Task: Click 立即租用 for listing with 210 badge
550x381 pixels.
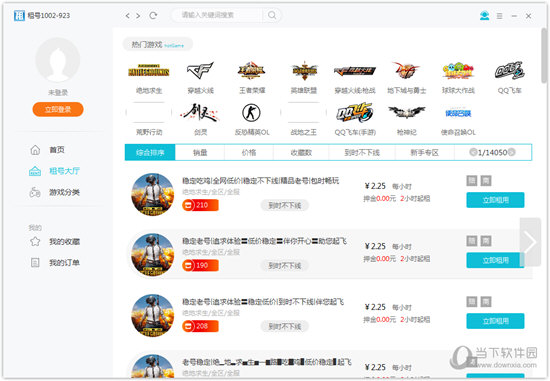Action: click(495, 200)
